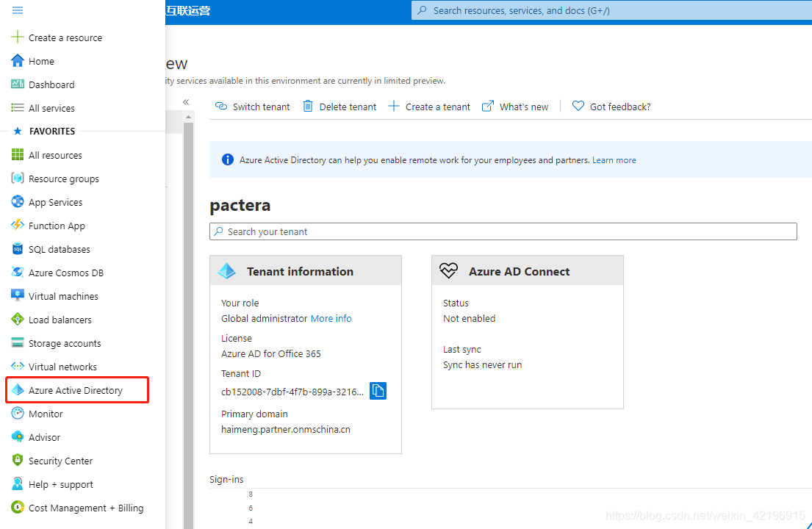Viewport: 812px width, 529px height.
Task: Click the Got feedback? button
Action: coord(611,107)
